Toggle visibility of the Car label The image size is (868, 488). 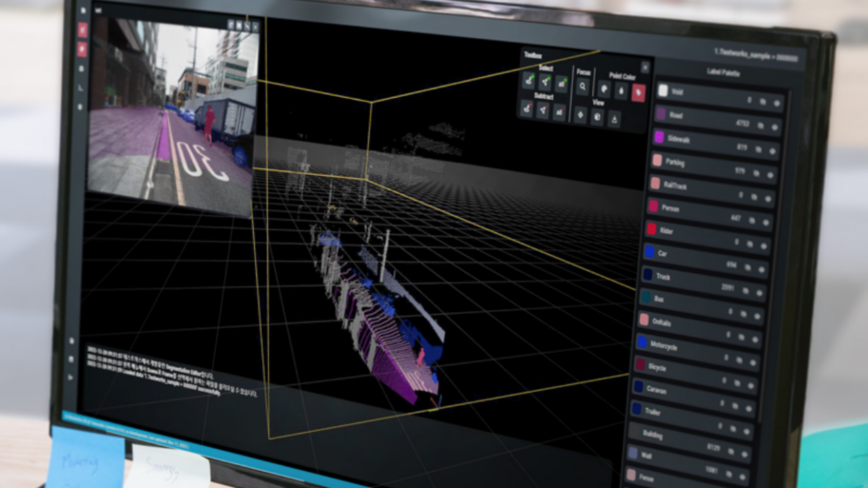pos(762,269)
